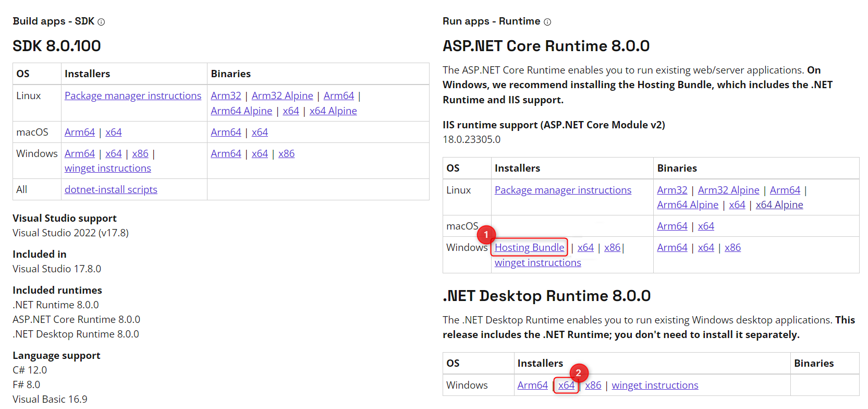Download SDK Linux Arm64 Alpine binary
868x409 pixels.
point(241,111)
